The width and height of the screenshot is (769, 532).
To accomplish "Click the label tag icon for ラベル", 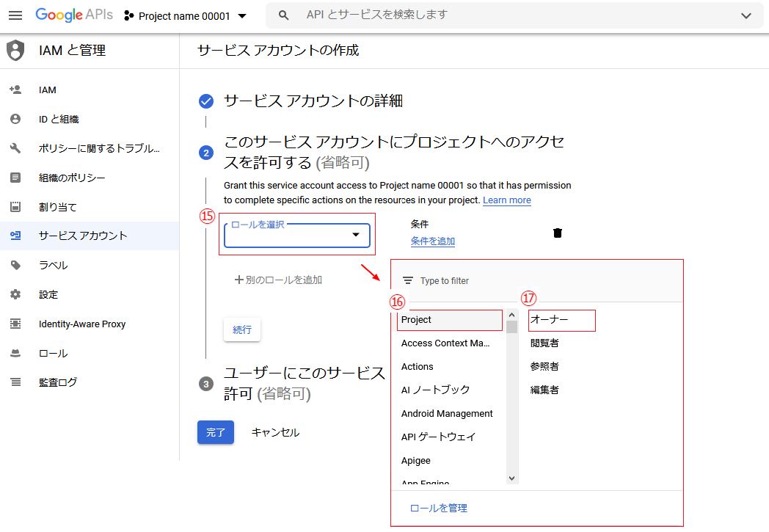I will (x=15, y=266).
